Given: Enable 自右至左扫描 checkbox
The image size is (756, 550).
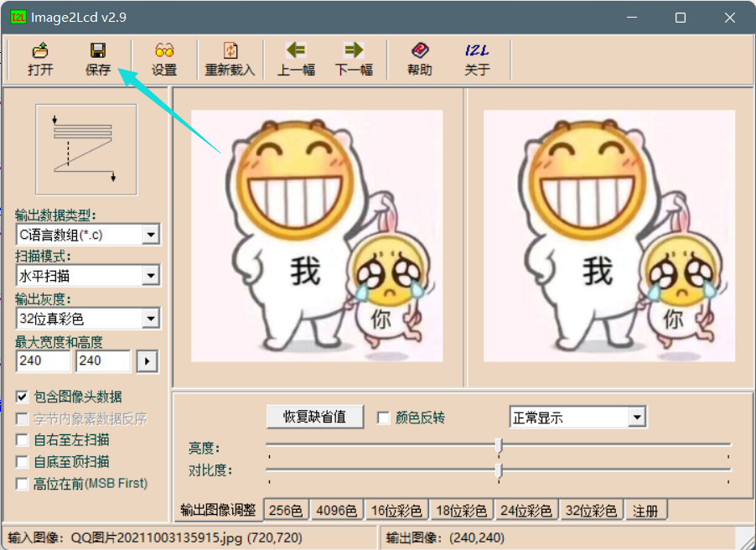Looking at the screenshot, I should click(x=22, y=439).
